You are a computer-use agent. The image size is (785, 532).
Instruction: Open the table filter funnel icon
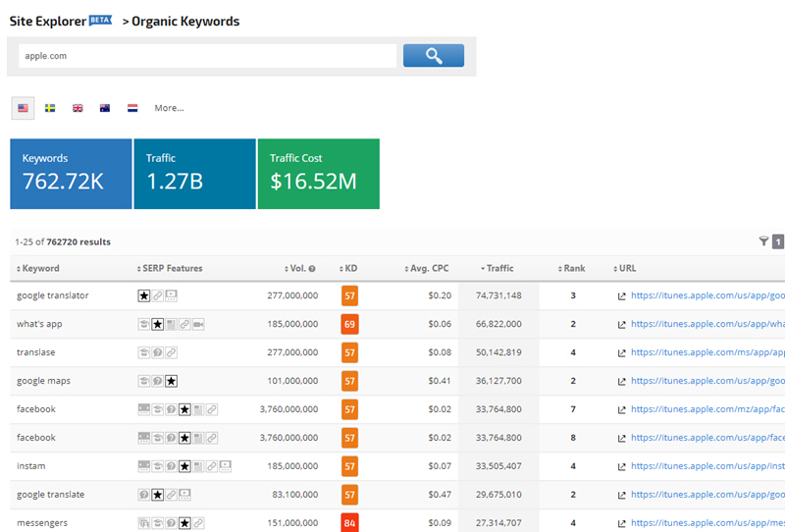click(763, 241)
